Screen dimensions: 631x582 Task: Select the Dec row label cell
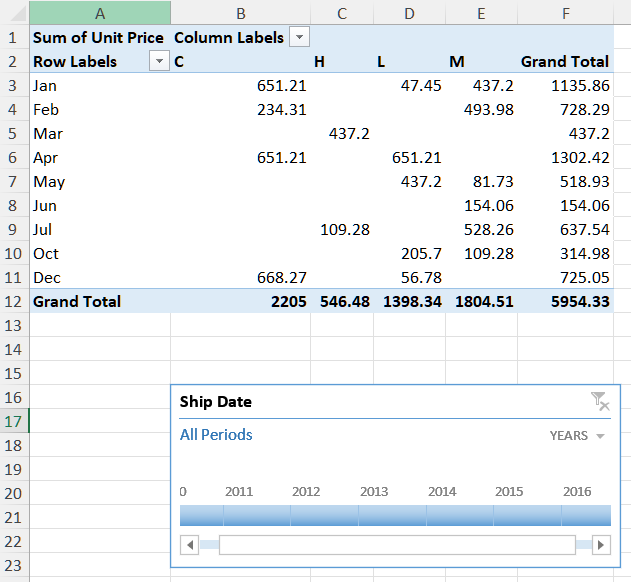pos(100,277)
